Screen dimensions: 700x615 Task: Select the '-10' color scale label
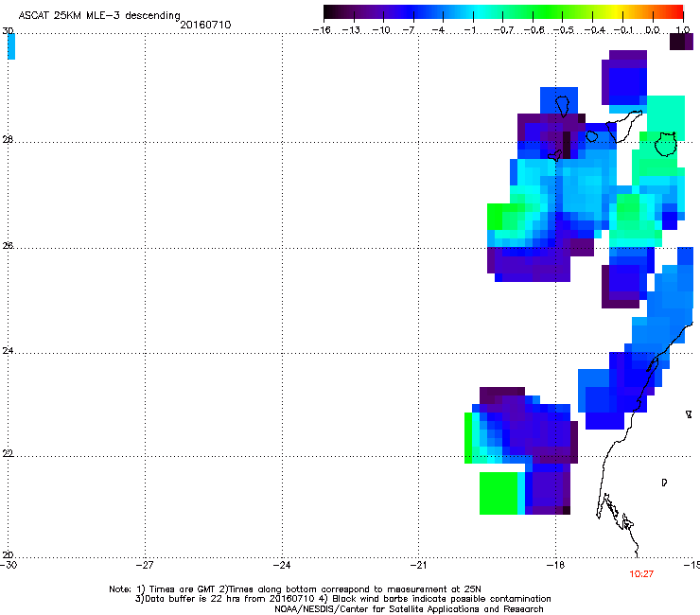(x=381, y=30)
